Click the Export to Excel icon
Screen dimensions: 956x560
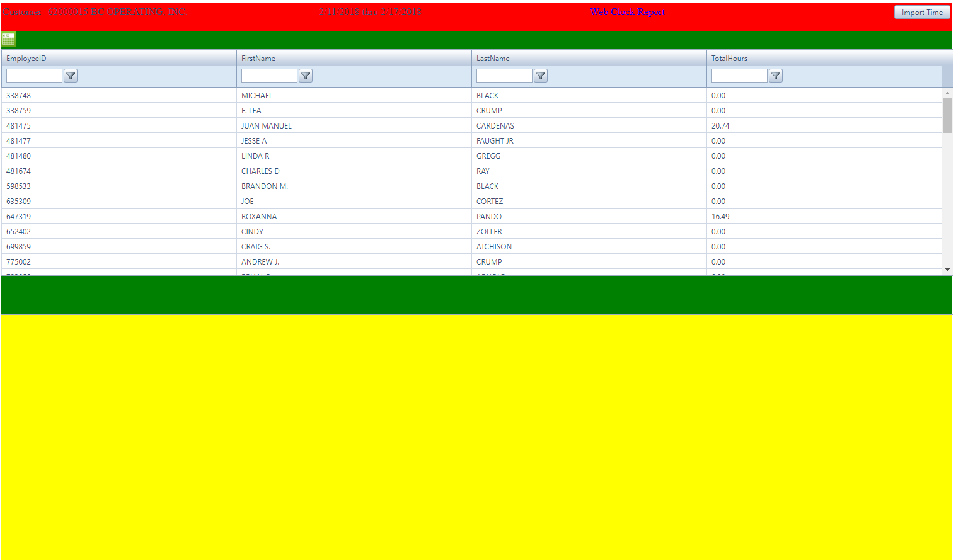(8, 40)
